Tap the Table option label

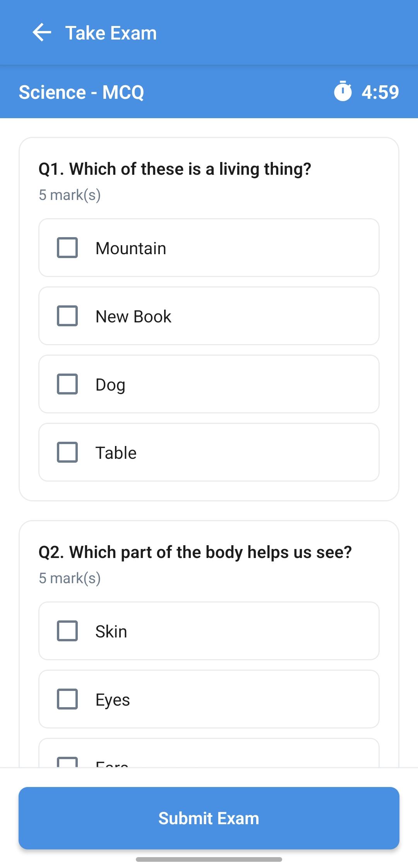116,453
